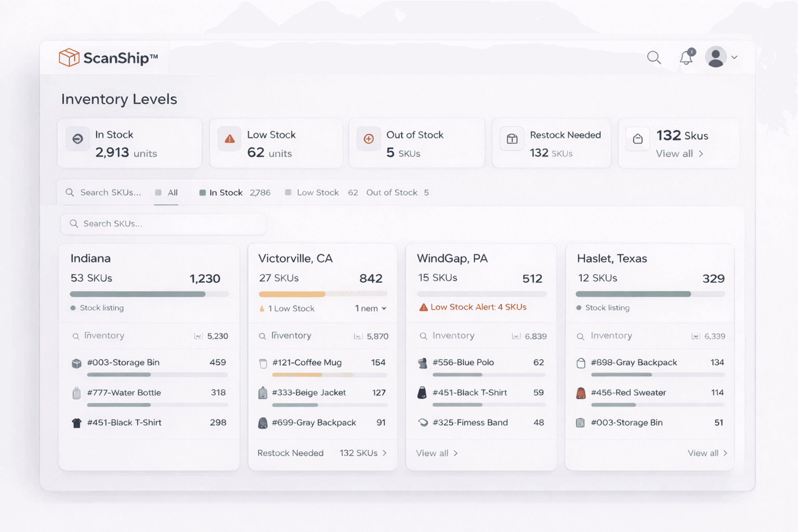Click the chart icon beside Indiana's 5,230
This screenshot has width=798, height=532.
coord(198,336)
